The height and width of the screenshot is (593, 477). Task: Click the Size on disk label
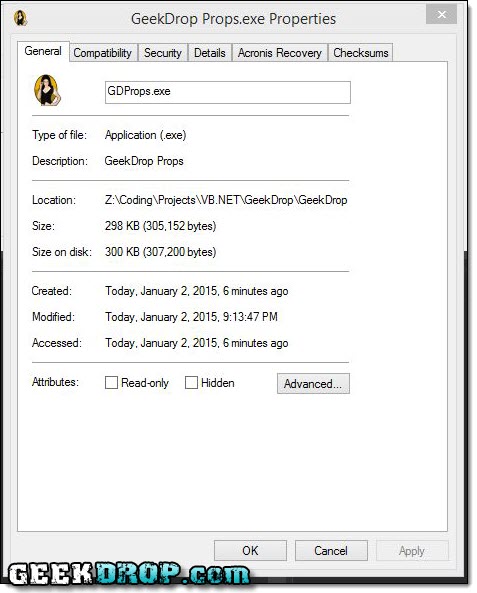click(x=62, y=251)
